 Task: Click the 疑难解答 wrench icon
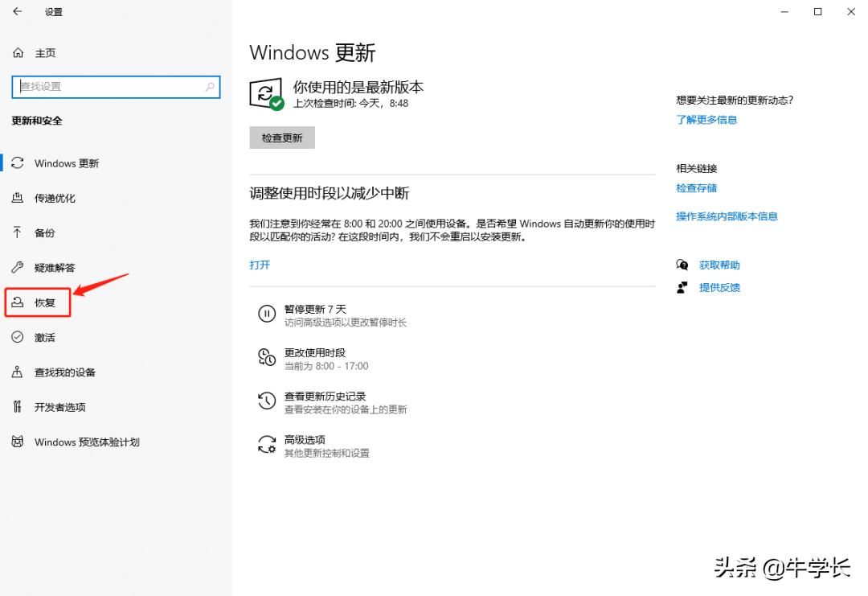pyautogui.click(x=18, y=268)
